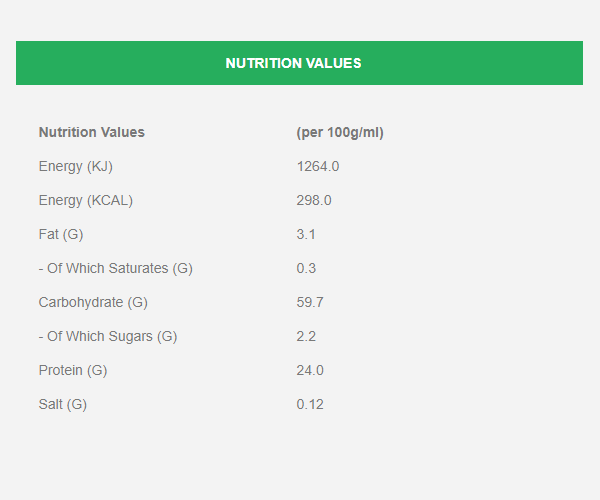Click the 0.12 salt value

[310, 405]
